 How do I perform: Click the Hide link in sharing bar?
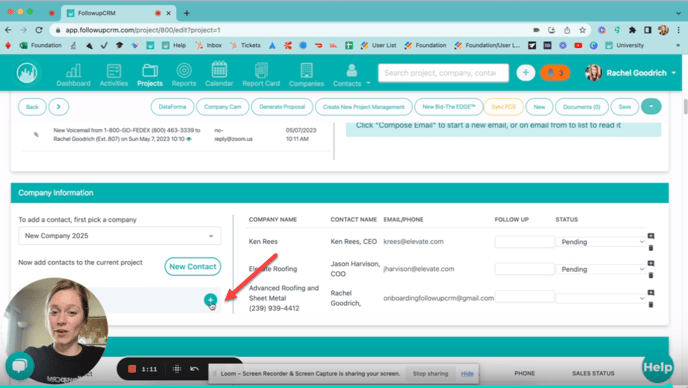[x=467, y=374]
